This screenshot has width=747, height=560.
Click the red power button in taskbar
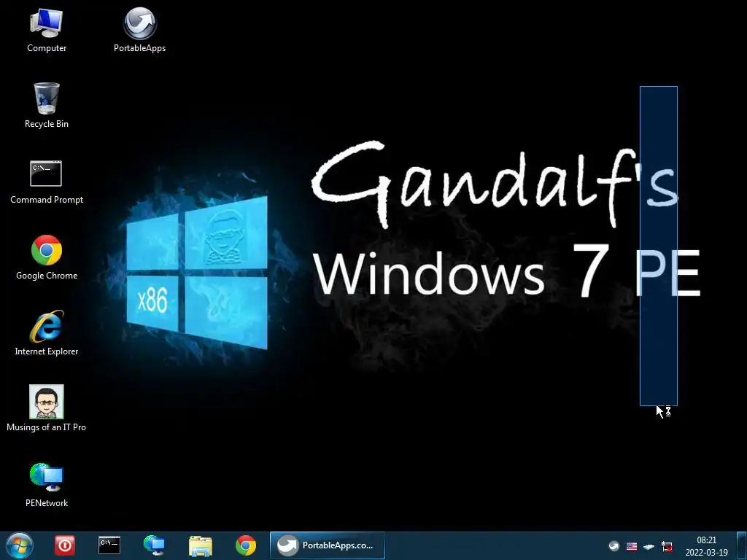click(x=64, y=545)
